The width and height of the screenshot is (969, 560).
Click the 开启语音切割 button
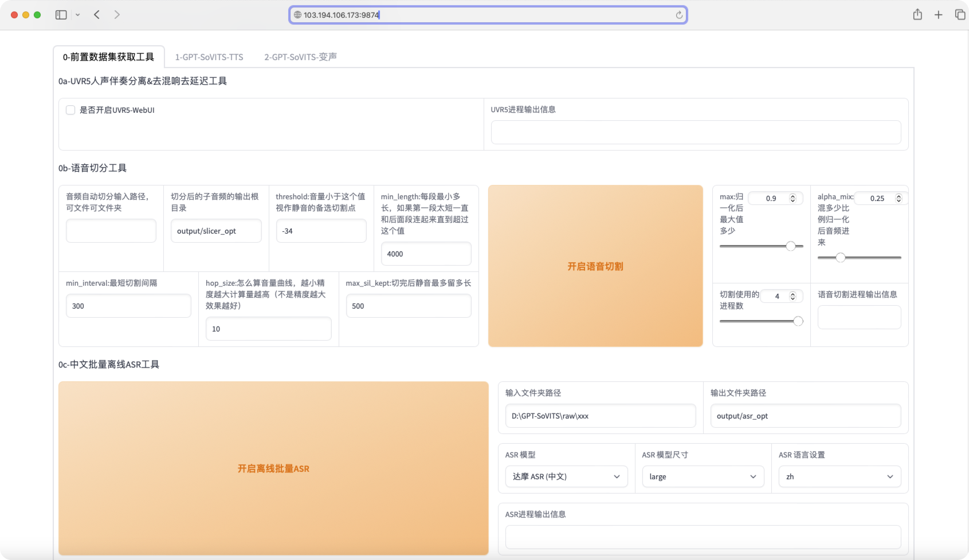point(595,266)
